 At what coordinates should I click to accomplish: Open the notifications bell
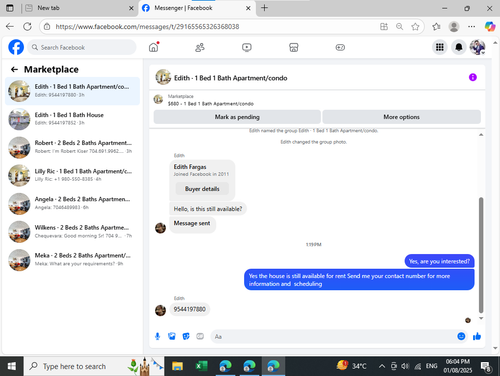459,47
